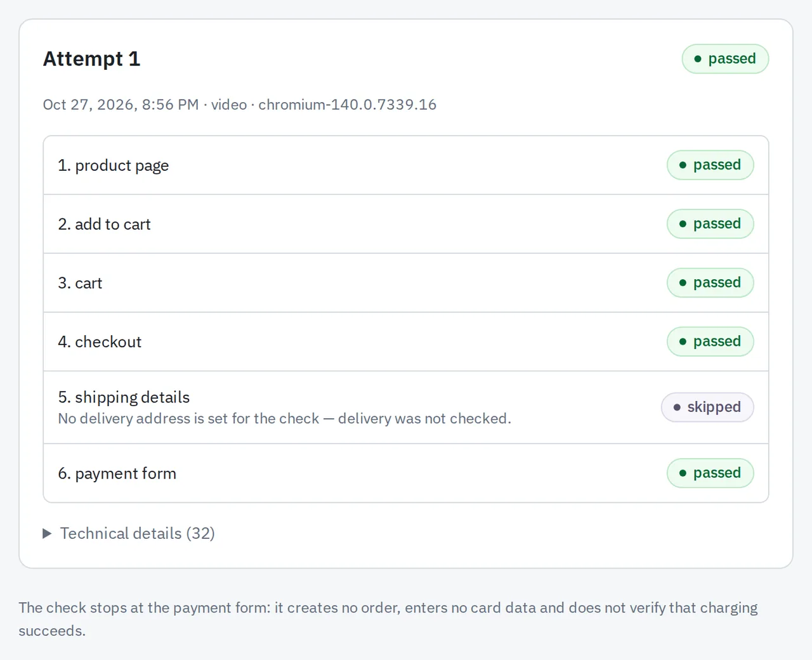Viewport: 812px width, 660px height.
Task: Select the '4. checkout' step
Action: click(406, 341)
